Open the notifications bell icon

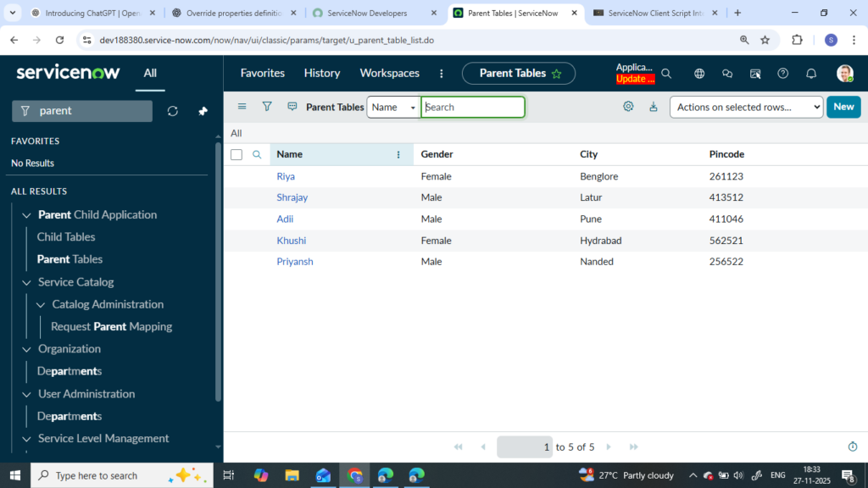click(x=811, y=74)
